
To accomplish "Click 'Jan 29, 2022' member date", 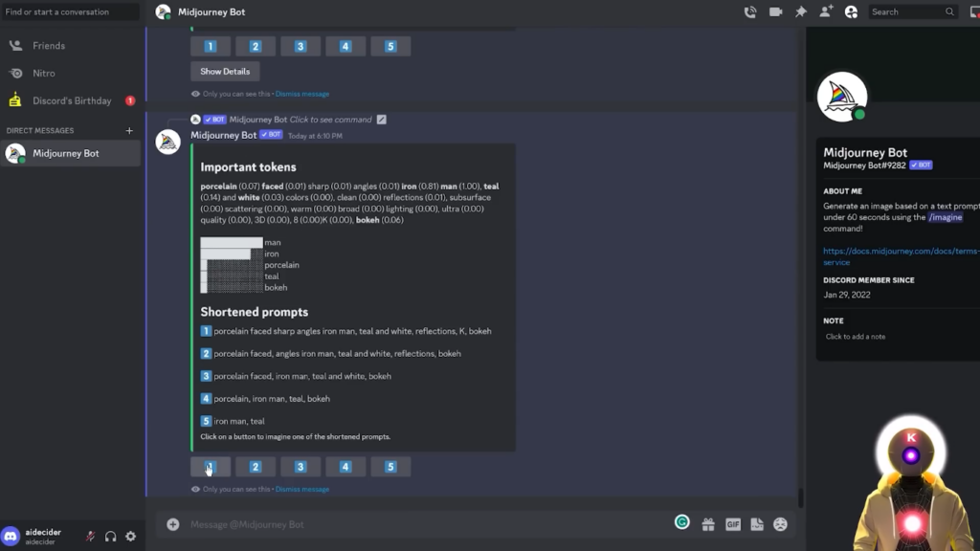I will click(847, 295).
